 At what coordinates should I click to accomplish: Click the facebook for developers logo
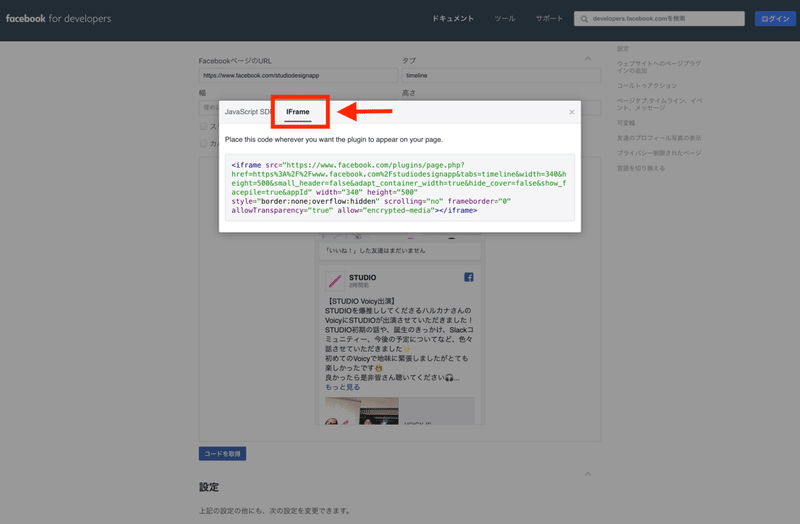click(58, 19)
